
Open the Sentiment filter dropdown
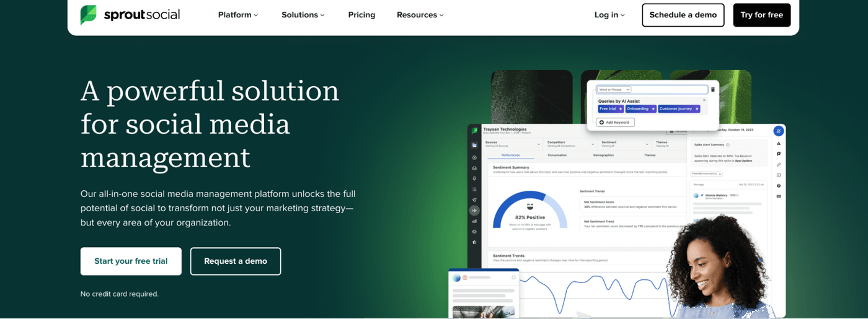(625, 144)
